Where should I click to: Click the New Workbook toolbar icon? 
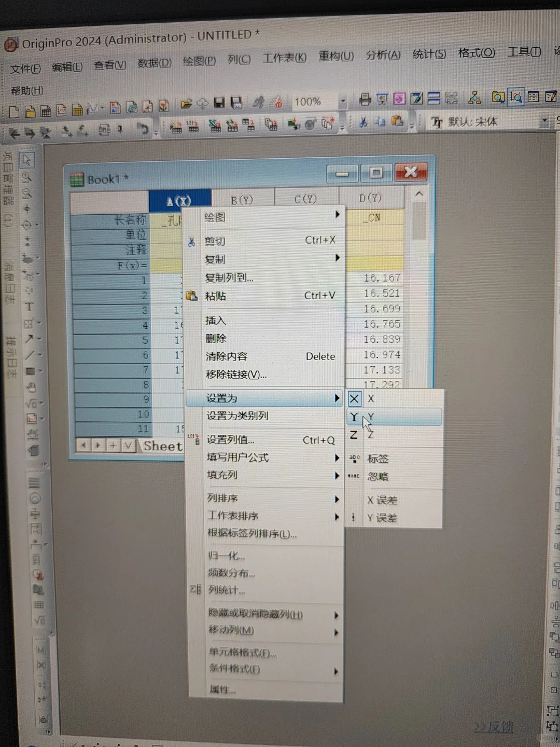click(46, 110)
